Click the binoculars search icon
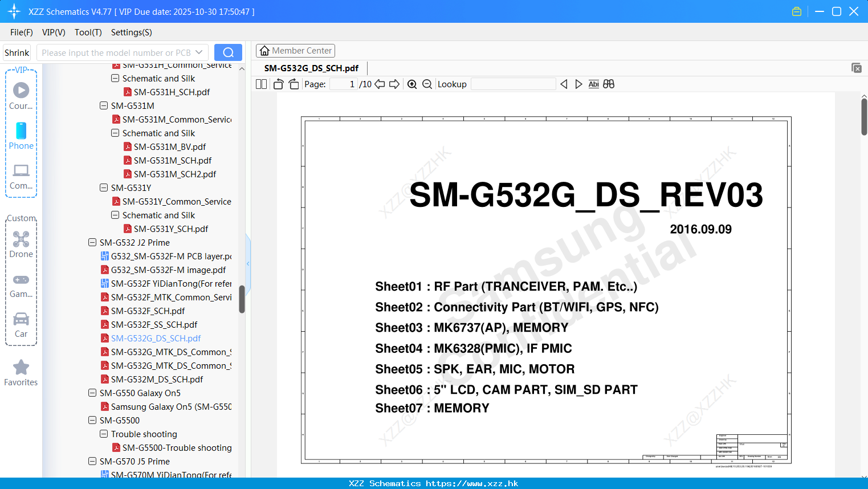 [x=609, y=84]
